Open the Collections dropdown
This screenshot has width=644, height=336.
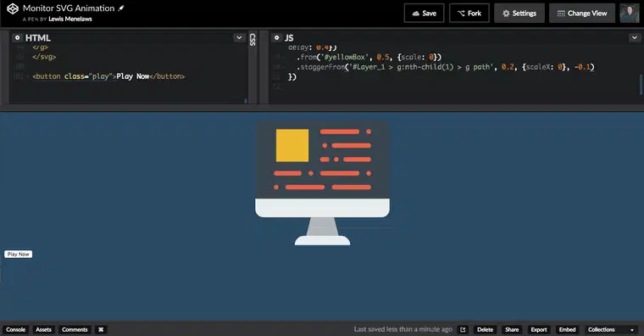point(611,329)
